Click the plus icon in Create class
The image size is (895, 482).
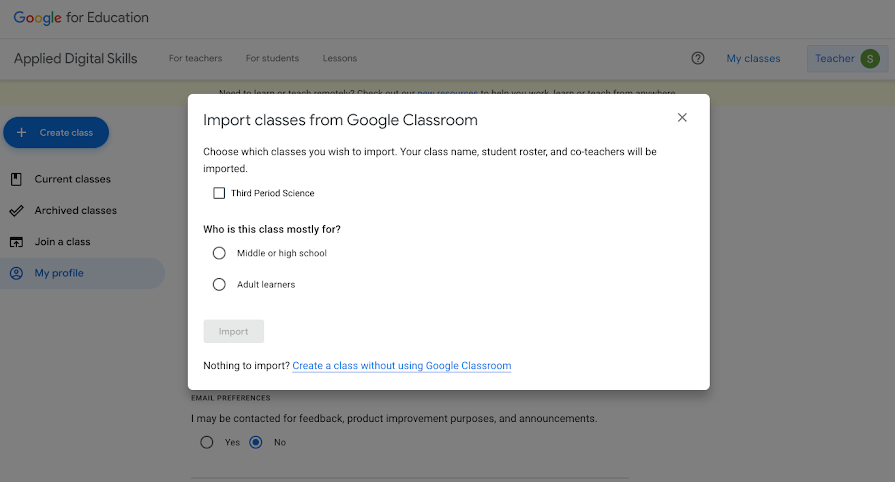(x=22, y=132)
